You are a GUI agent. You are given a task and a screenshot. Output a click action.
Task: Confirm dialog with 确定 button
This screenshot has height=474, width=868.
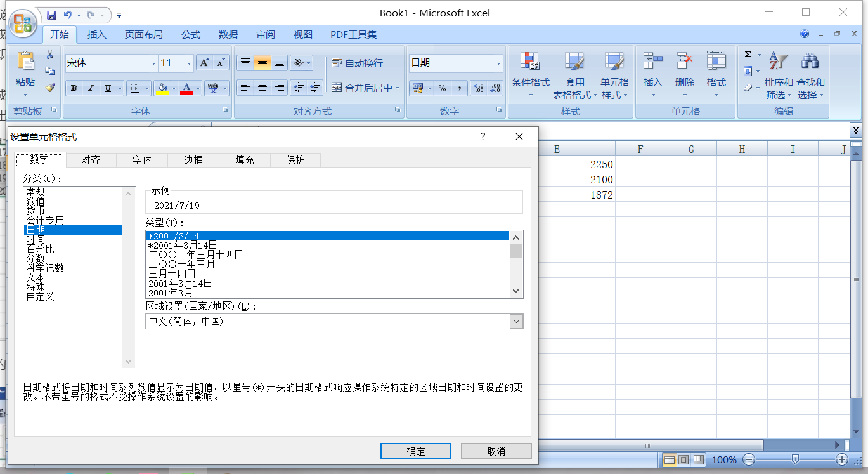[416, 451]
